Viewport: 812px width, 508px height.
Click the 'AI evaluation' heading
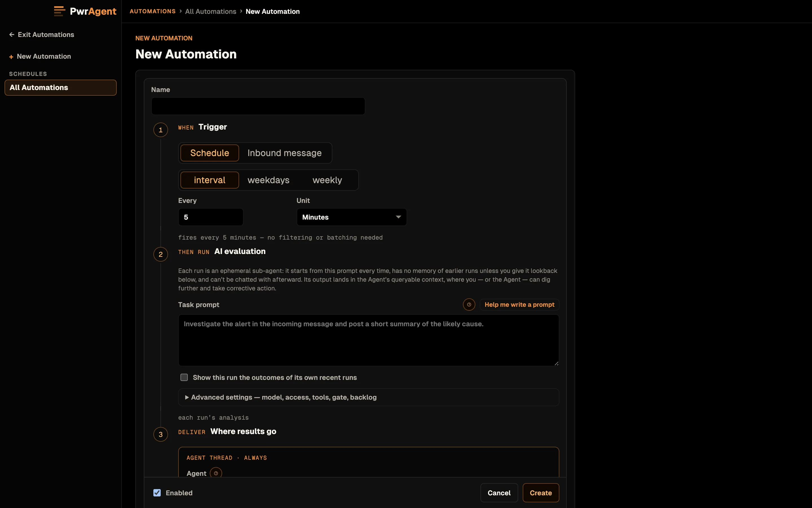click(240, 251)
